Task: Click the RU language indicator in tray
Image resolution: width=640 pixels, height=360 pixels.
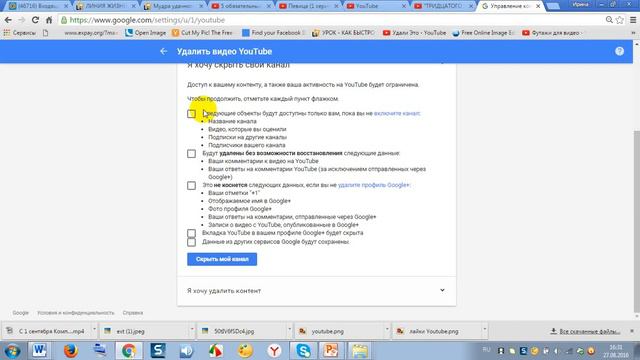Action: (486, 350)
